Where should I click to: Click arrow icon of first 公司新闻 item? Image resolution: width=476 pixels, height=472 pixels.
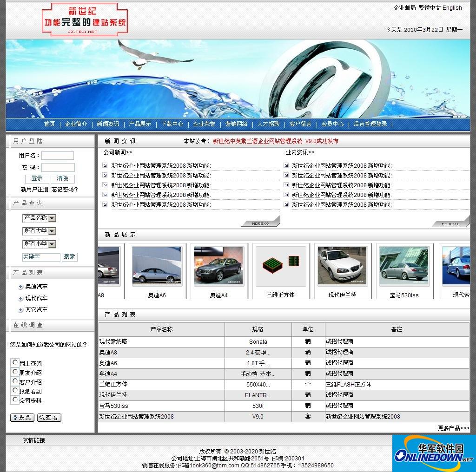click(x=105, y=165)
